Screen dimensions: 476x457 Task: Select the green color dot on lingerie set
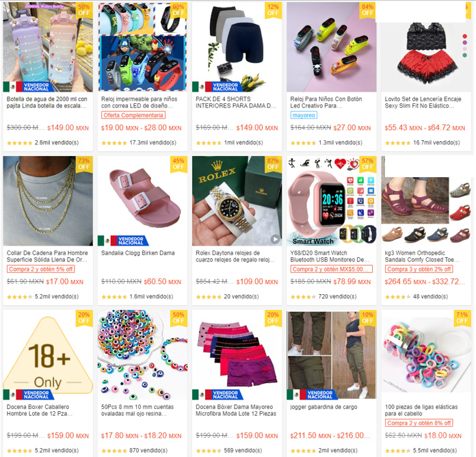click(464, 55)
